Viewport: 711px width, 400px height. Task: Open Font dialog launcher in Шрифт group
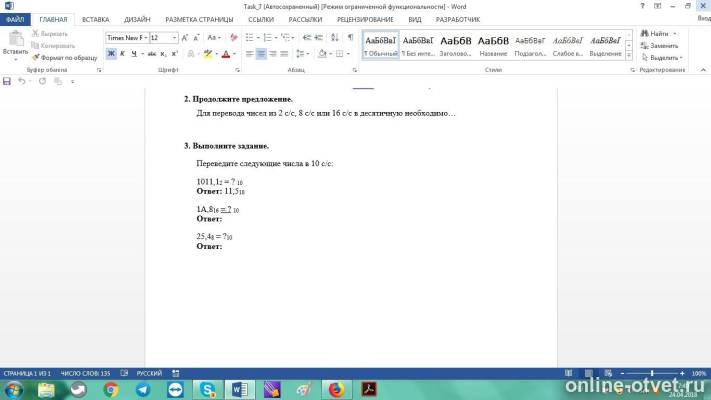pyautogui.click(x=237, y=70)
